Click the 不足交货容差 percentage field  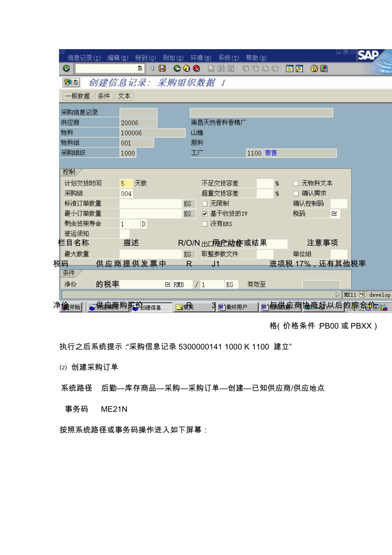click(x=265, y=183)
